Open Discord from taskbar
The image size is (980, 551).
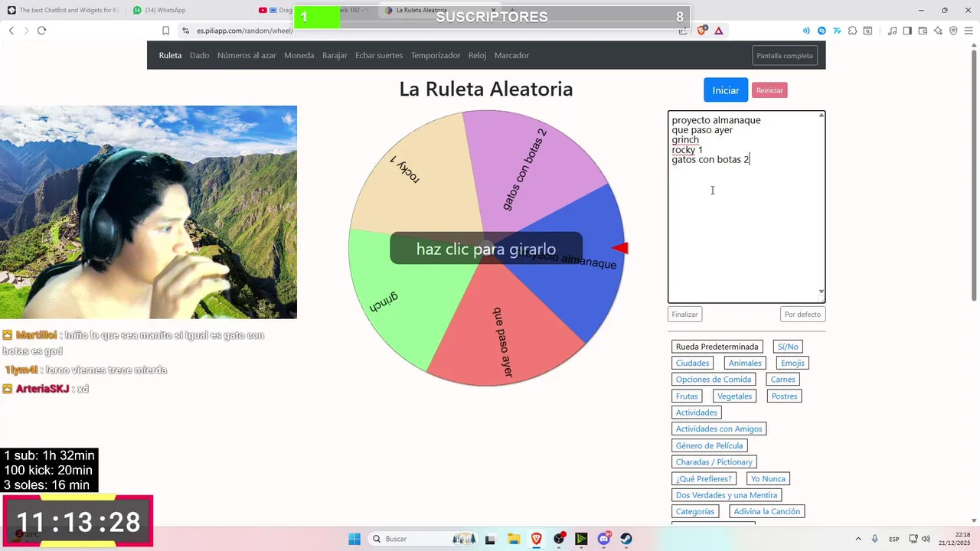(x=604, y=539)
